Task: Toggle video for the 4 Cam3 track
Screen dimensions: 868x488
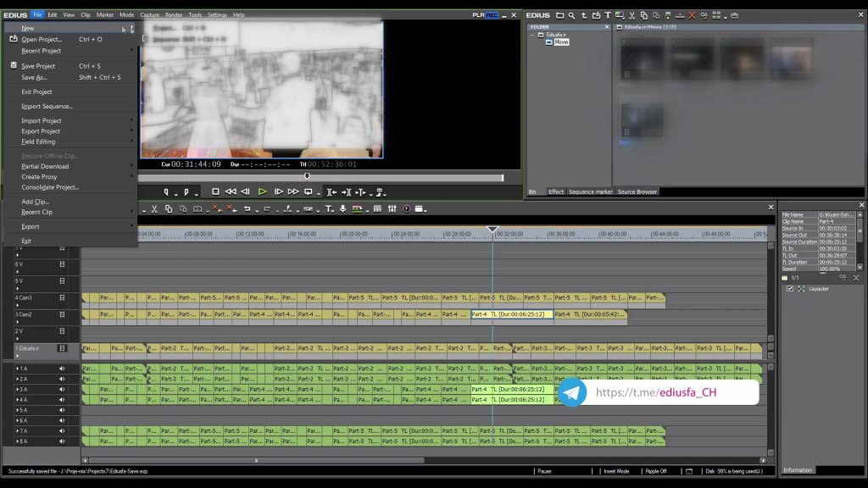Action: (x=62, y=297)
